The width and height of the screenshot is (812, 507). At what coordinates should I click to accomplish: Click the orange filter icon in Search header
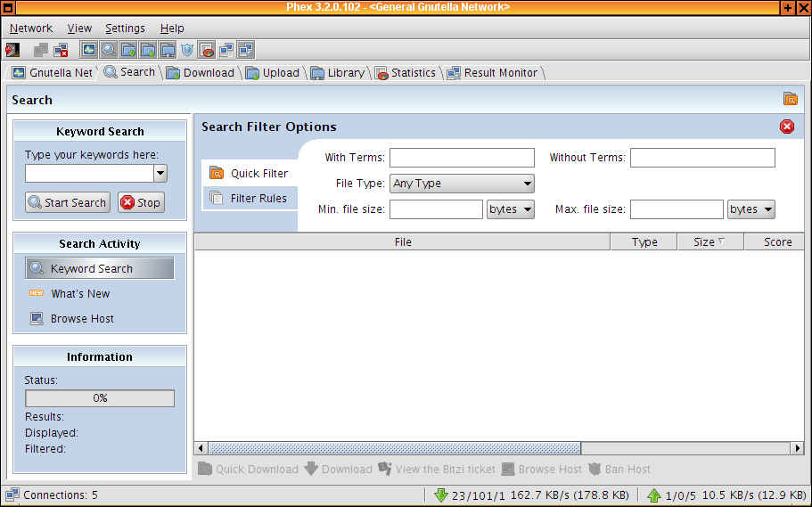(791, 98)
